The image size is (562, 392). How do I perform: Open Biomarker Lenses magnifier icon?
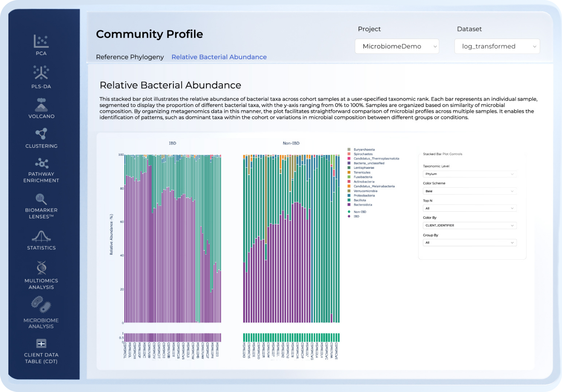pyautogui.click(x=41, y=199)
